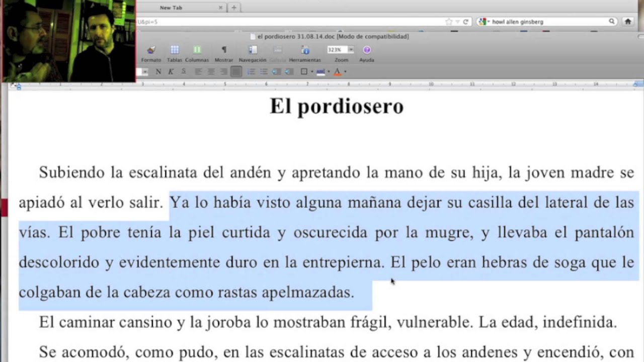Go to browser home page
The width and height of the screenshot is (644, 362).
(628, 22)
